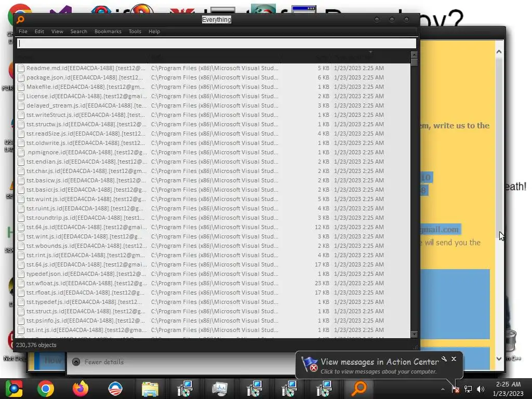Select the tst.typedef.js file name

click(85, 302)
